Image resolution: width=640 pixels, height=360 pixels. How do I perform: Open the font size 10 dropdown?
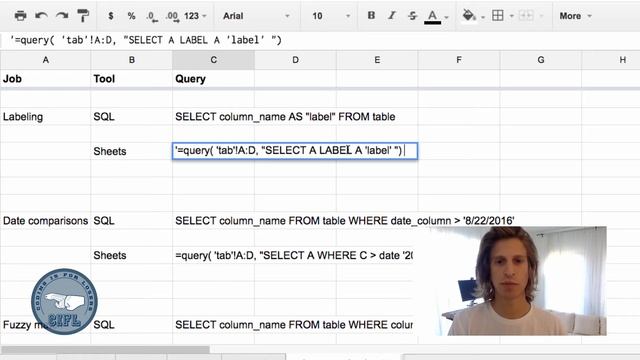(331, 16)
